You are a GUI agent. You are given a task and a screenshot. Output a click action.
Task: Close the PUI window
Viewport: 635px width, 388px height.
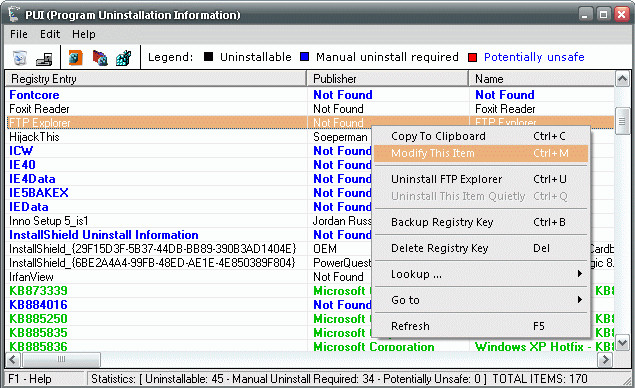point(622,15)
